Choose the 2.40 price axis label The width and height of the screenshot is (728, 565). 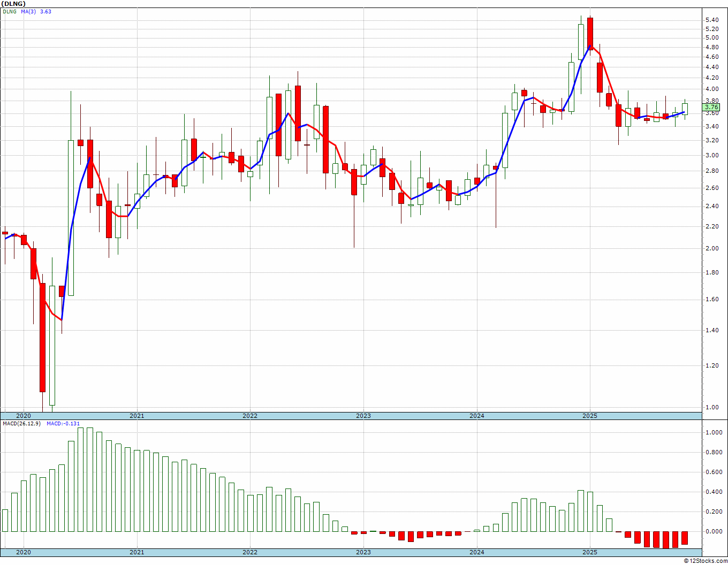712,207
